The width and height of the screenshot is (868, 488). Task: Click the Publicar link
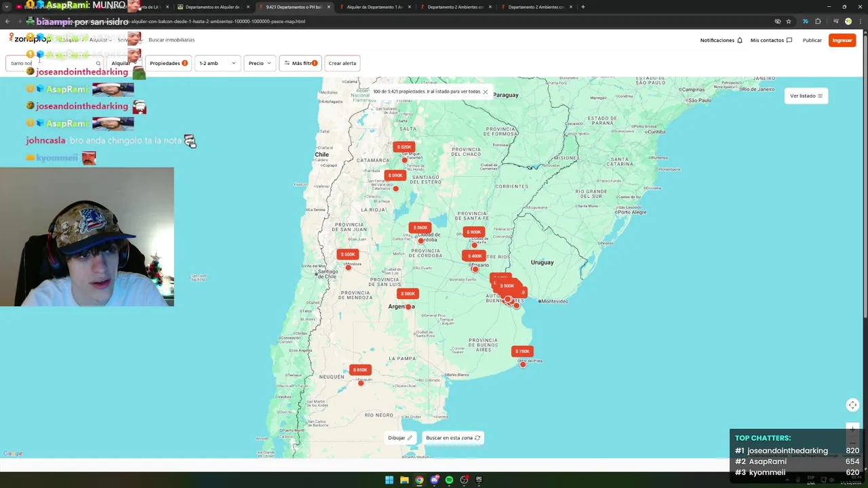click(812, 40)
